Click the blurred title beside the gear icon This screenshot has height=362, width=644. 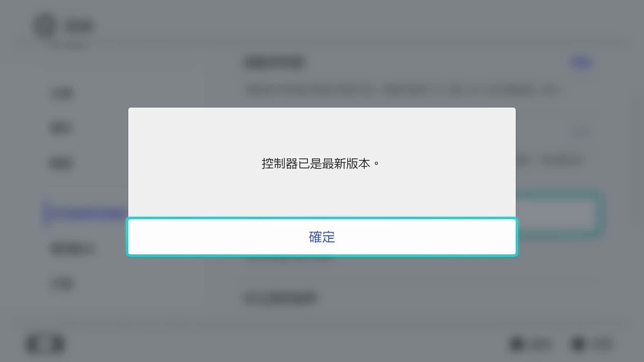(79, 26)
